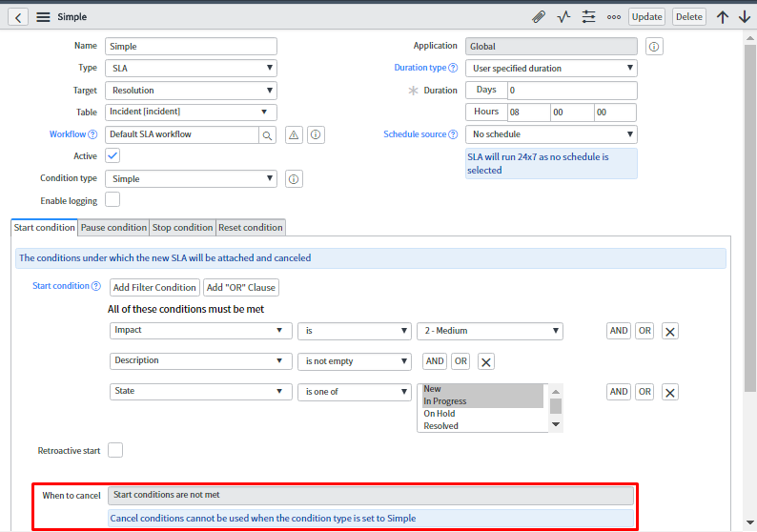Click the Duration Days input field
The width and height of the screenshot is (757, 532).
[x=572, y=91]
